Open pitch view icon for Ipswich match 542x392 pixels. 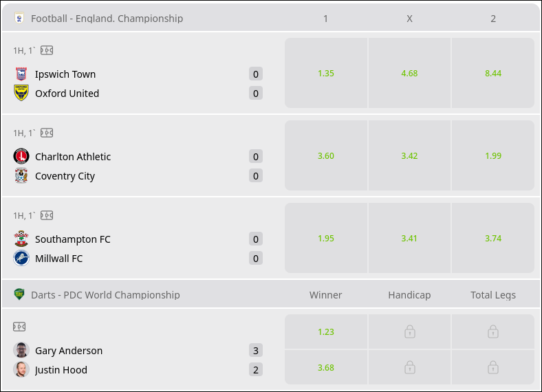point(47,50)
